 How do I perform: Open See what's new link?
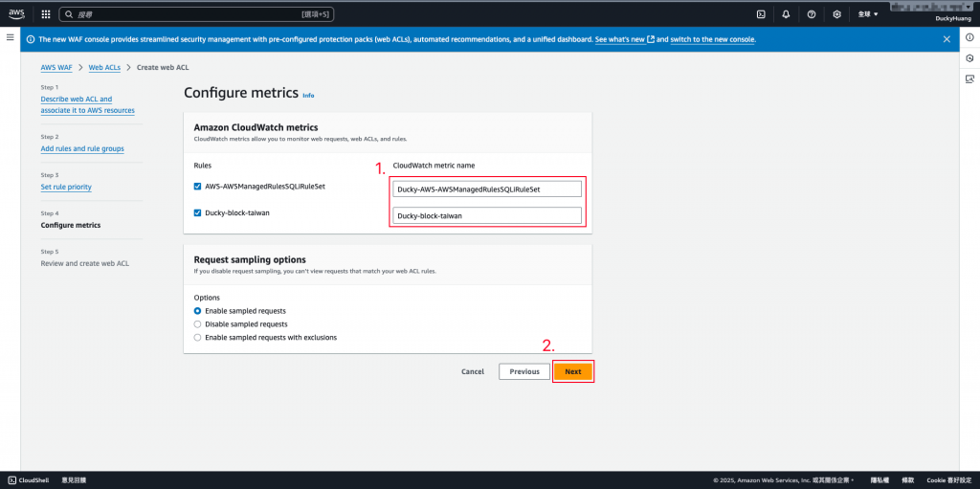point(625,39)
